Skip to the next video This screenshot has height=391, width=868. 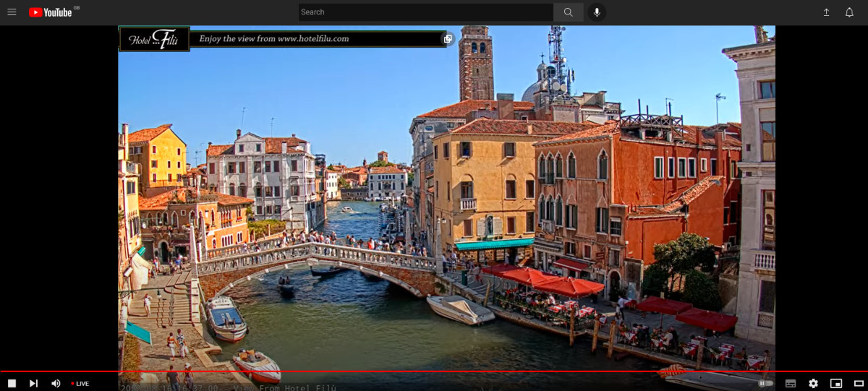(33, 383)
